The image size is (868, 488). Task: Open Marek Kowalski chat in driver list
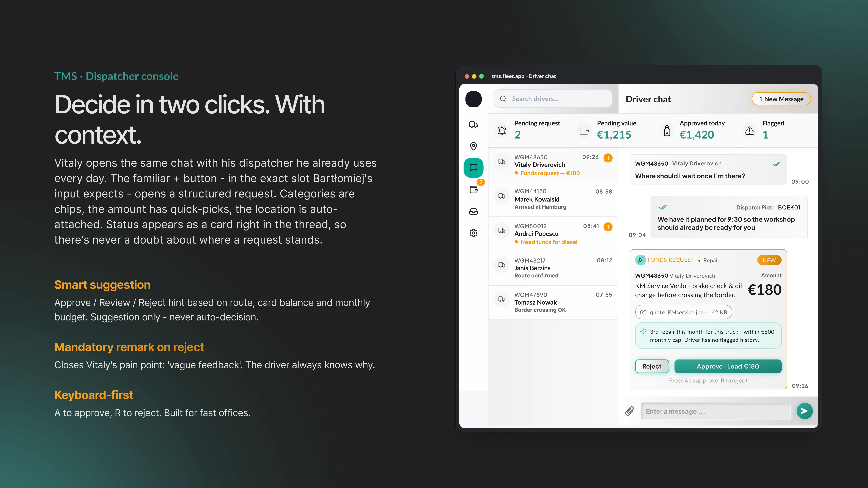553,199
